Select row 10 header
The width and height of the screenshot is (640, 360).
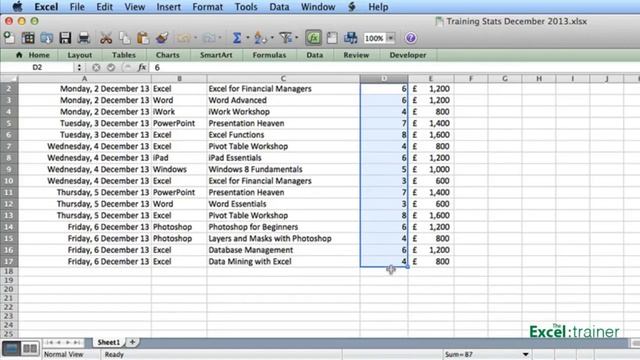pyautogui.click(x=9, y=181)
